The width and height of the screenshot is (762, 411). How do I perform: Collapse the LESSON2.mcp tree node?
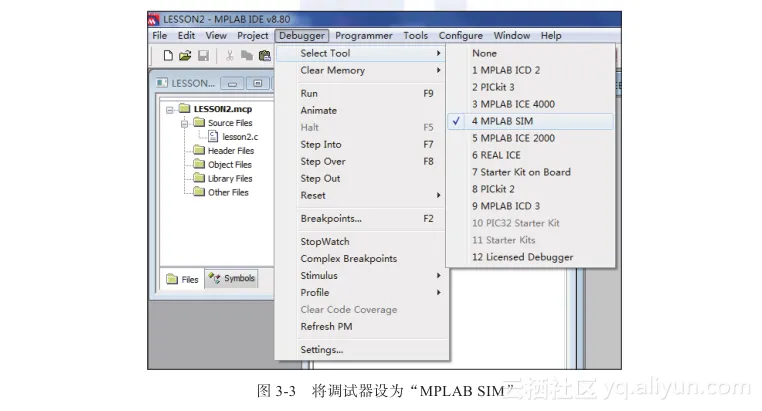pyautogui.click(x=170, y=110)
